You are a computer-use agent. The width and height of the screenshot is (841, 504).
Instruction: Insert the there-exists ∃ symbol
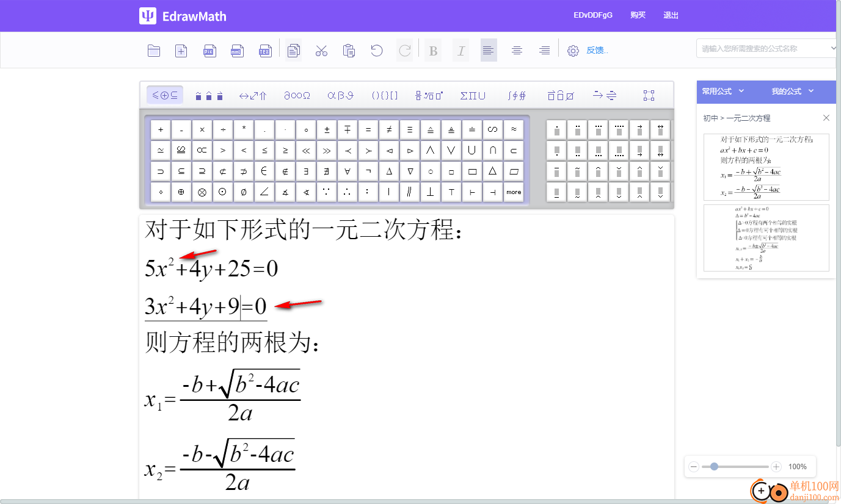[x=306, y=171]
